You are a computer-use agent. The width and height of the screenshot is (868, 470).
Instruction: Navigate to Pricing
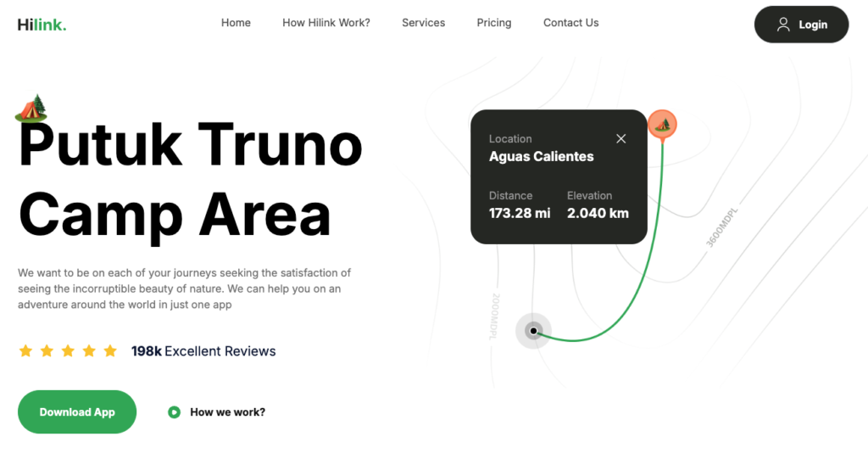click(x=494, y=23)
